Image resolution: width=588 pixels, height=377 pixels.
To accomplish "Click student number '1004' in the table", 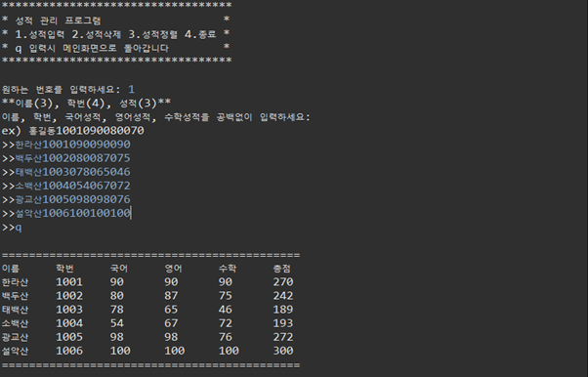I will coord(69,323).
